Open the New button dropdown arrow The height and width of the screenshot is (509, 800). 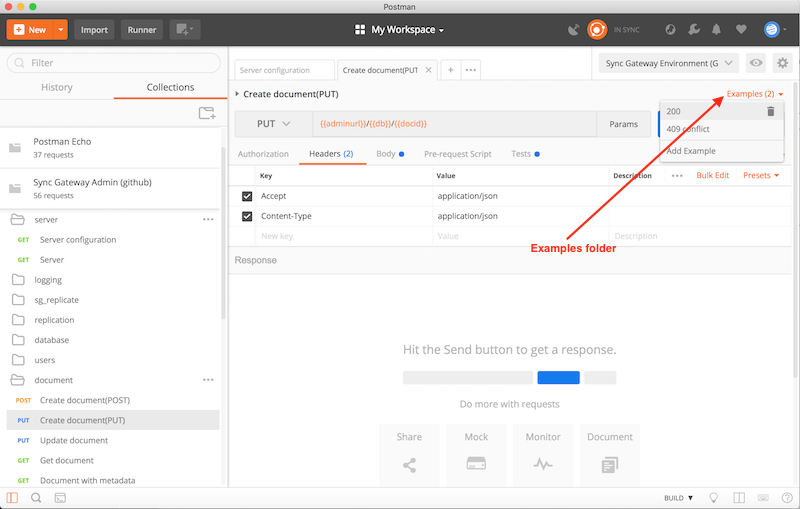[61, 30]
